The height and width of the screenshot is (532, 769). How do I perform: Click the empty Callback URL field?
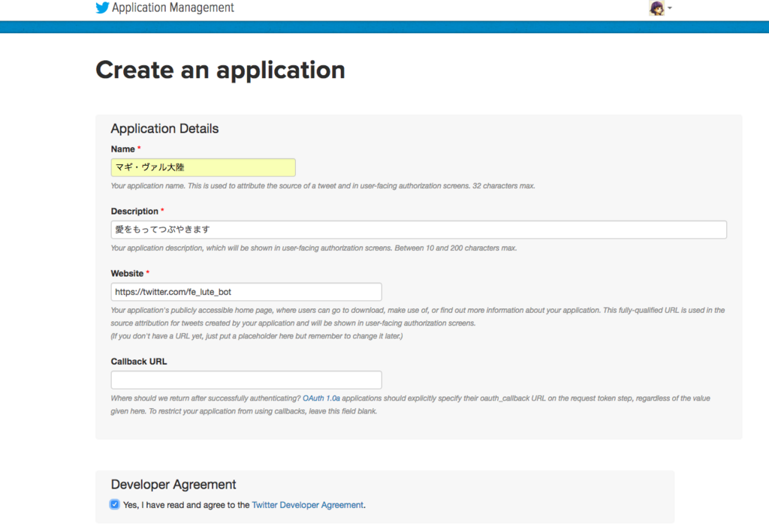(246, 380)
